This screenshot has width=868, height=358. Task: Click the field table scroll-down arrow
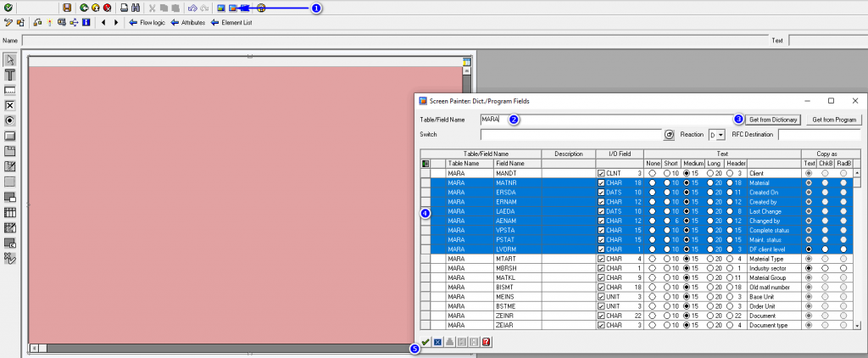click(x=858, y=326)
